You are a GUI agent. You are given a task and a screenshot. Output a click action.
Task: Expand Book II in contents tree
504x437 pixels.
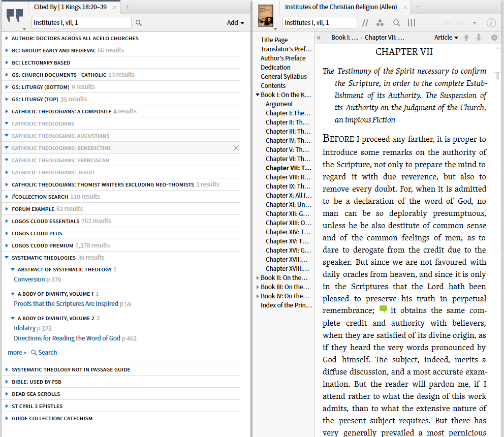click(258, 278)
